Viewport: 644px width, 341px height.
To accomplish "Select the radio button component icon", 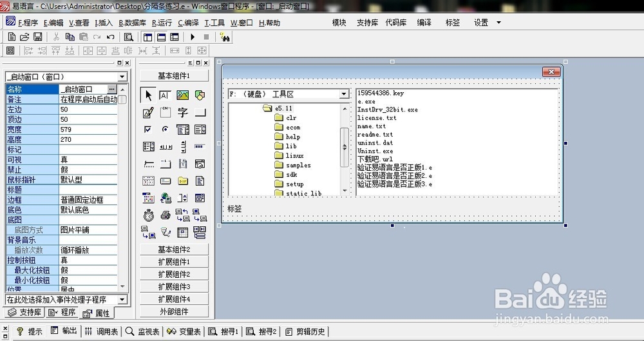I will click(x=165, y=130).
